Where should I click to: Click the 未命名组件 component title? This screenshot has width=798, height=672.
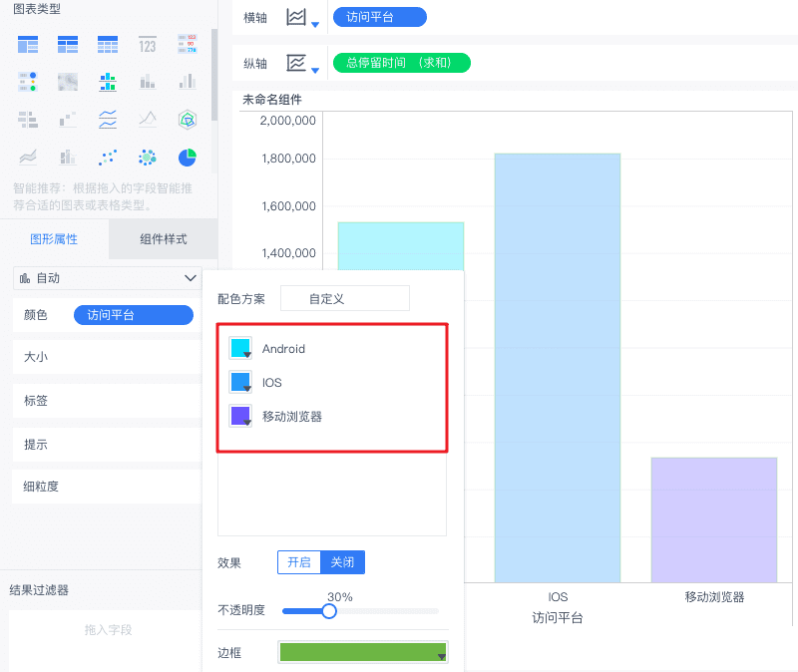tap(272, 100)
